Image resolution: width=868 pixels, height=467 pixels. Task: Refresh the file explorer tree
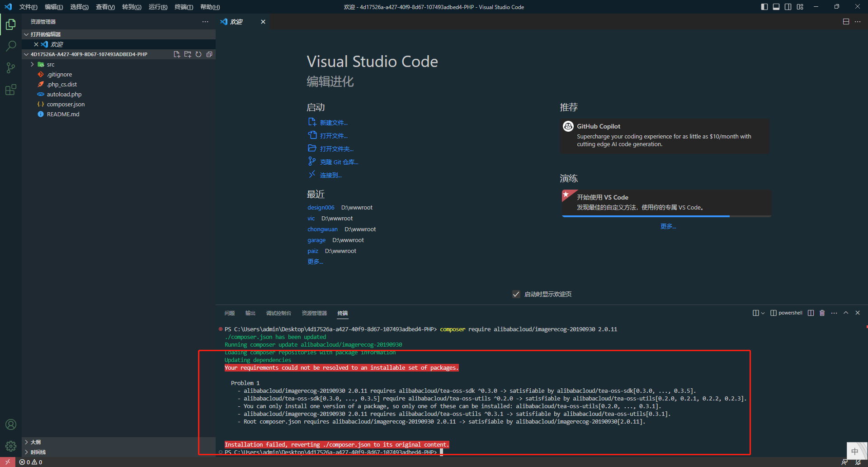(198, 54)
